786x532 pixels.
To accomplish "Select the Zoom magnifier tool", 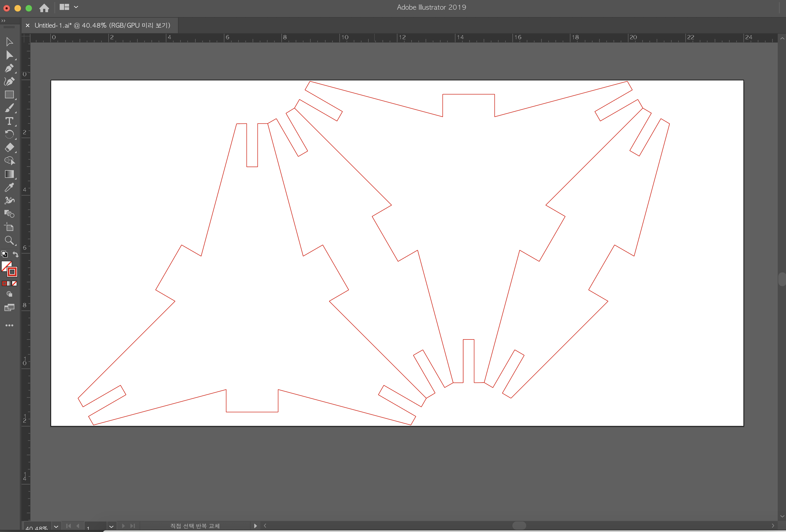I will (x=9, y=240).
